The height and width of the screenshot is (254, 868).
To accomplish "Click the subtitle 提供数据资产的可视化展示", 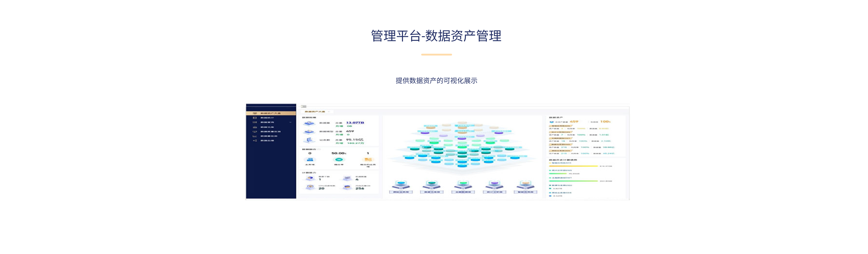I will click(x=436, y=81).
